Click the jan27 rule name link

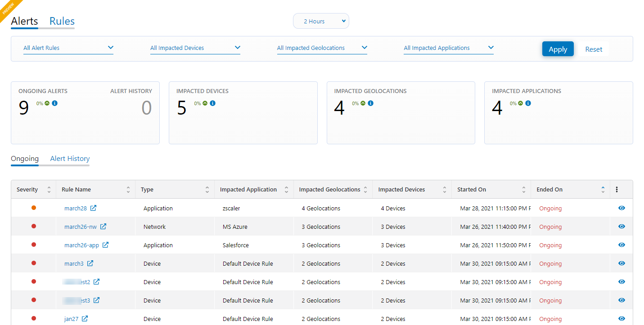pyautogui.click(x=71, y=319)
